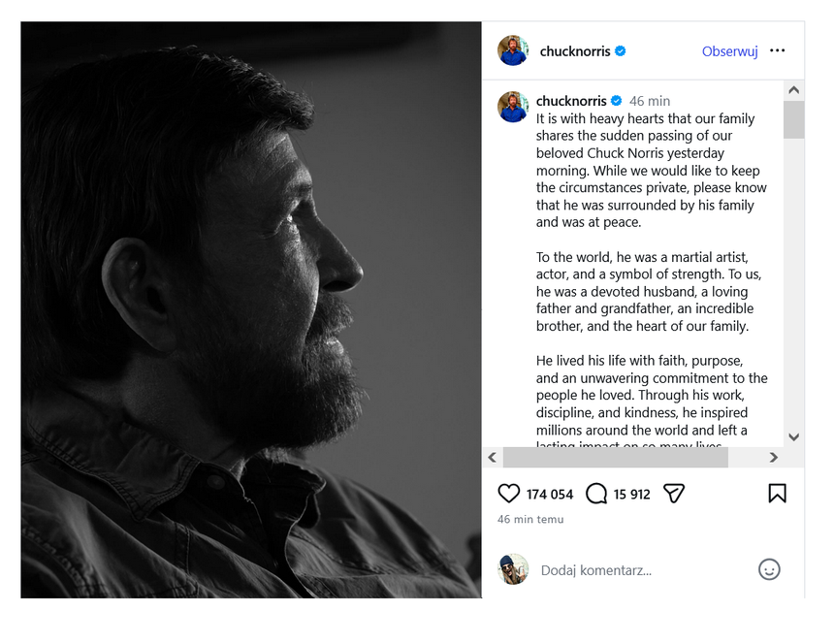The image size is (834, 644).
Task: Click your own avatar by the comment box
Action: click(513, 569)
